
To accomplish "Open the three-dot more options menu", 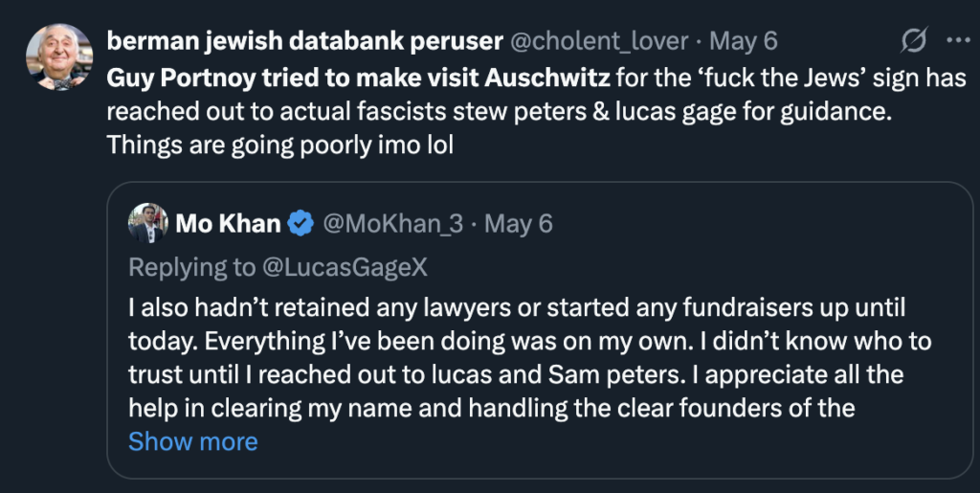I will click(958, 40).
